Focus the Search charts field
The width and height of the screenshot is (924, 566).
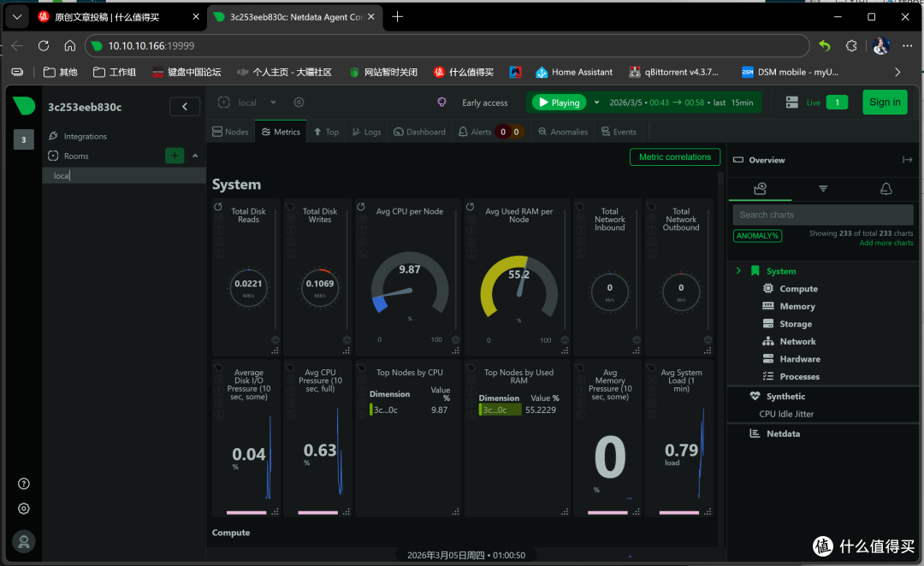(x=823, y=215)
